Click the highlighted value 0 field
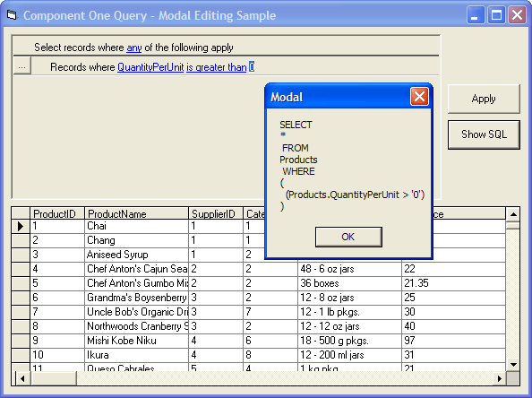 click(x=252, y=67)
